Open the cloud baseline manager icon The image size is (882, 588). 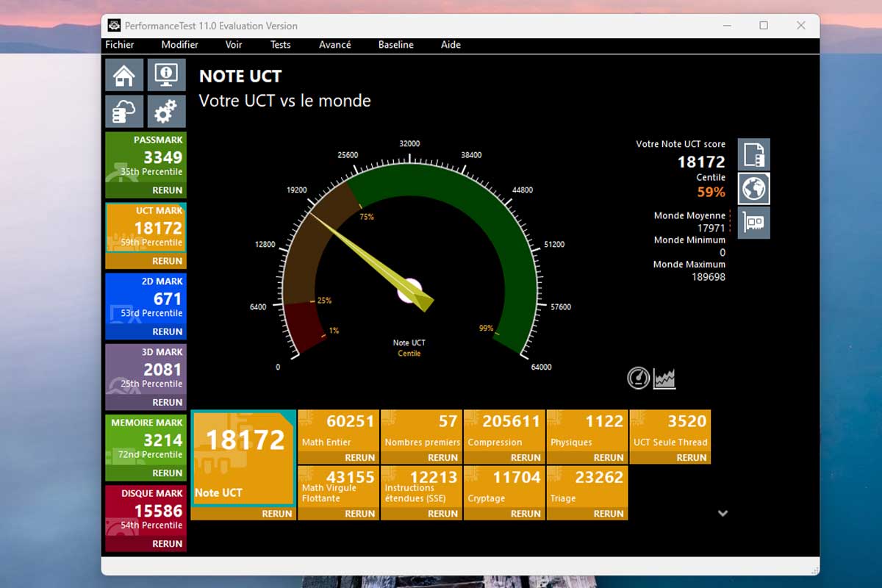pyautogui.click(x=124, y=111)
